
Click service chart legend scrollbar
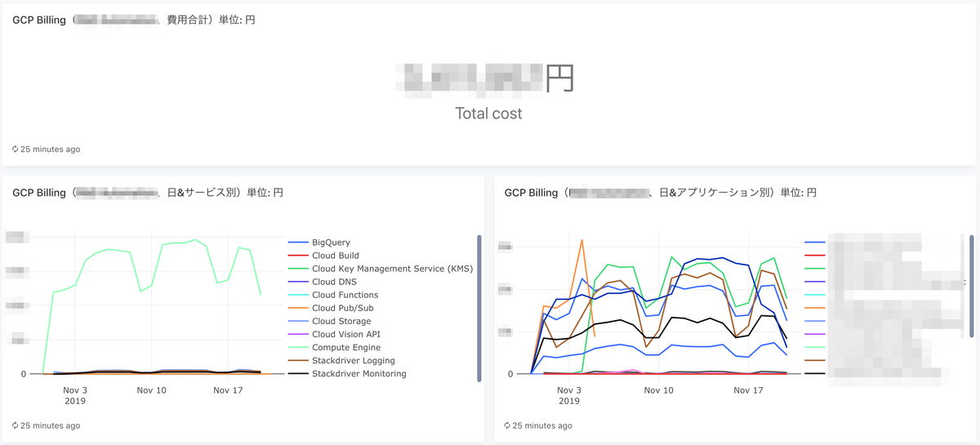[x=479, y=309]
